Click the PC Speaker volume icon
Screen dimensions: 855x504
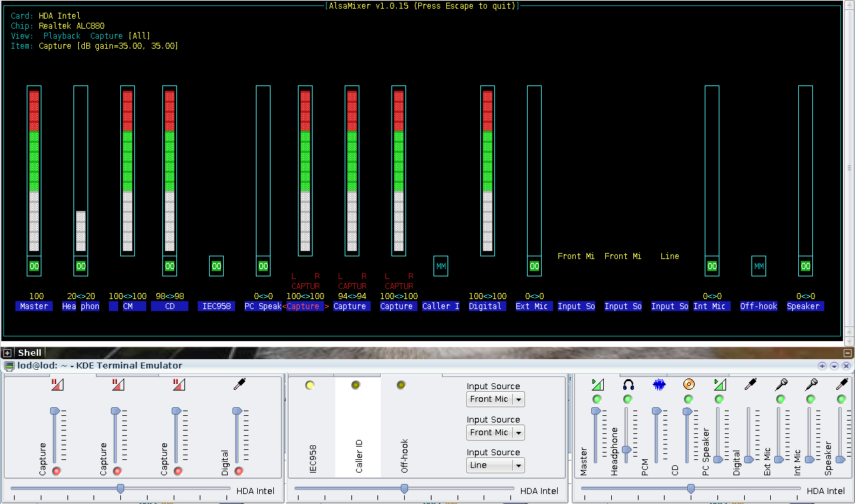[719, 385]
